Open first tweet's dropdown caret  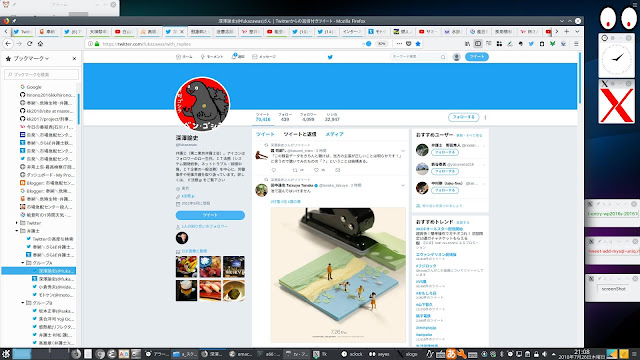[x=403, y=151]
